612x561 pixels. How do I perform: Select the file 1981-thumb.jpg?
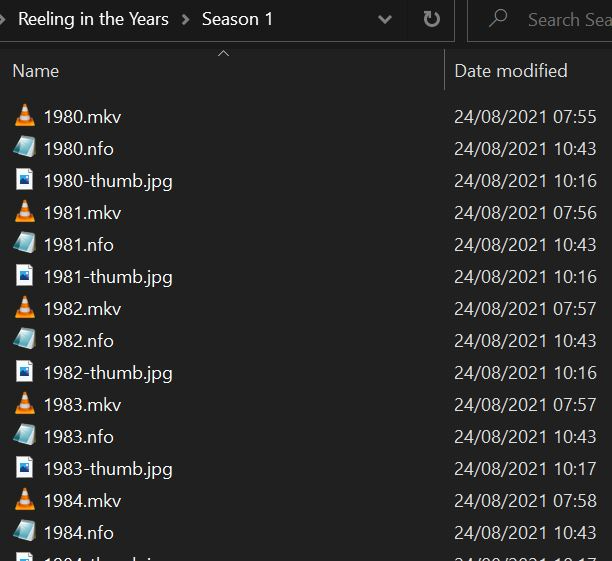coord(108,276)
